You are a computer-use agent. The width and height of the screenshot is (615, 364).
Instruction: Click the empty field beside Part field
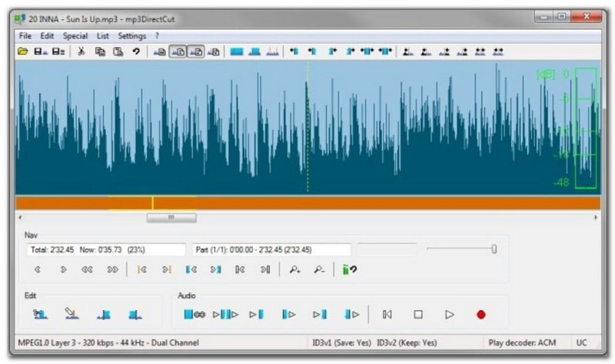[387, 250]
